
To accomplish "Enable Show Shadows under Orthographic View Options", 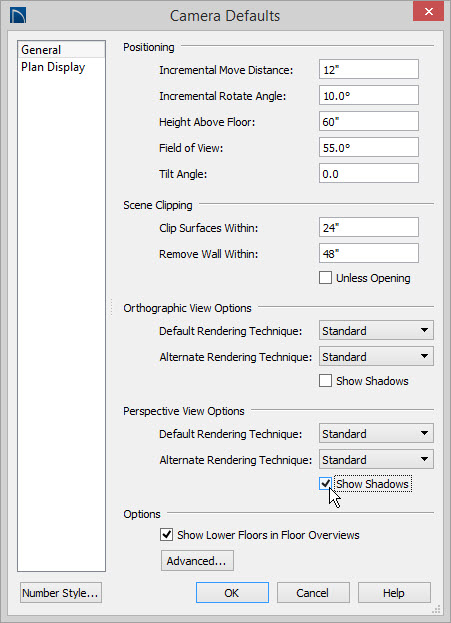I will 325,381.
